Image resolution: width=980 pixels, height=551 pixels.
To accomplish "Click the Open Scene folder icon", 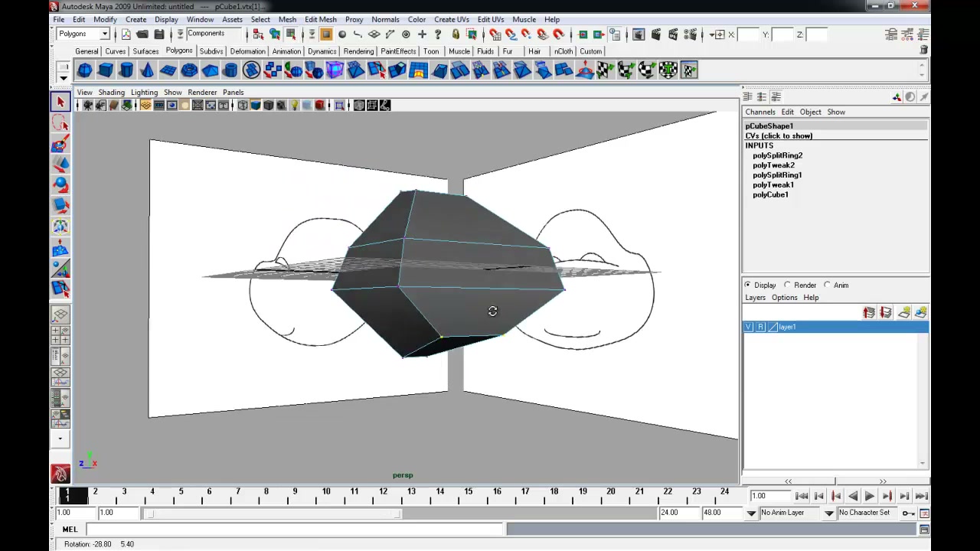I will [142, 34].
